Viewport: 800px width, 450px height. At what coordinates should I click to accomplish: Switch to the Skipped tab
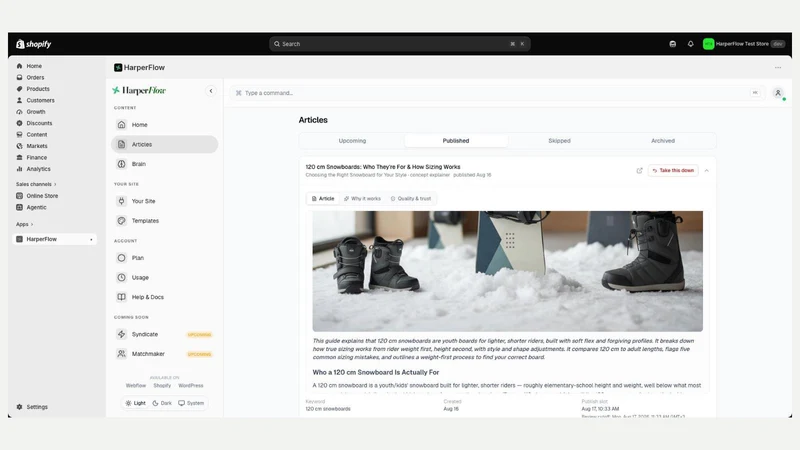click(x=559, y=141)
